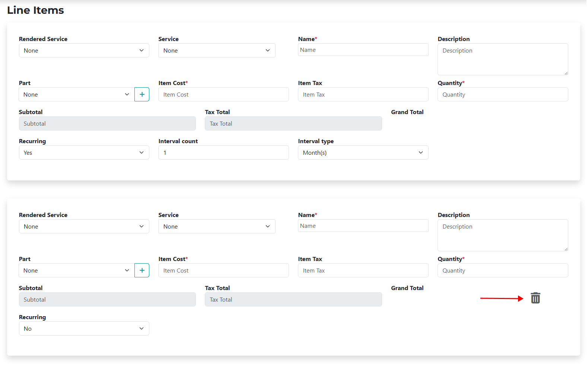Viewport: 588px width, 365px height.
Task: Focus the first line item Item Tax field
Action: (363, 94)
